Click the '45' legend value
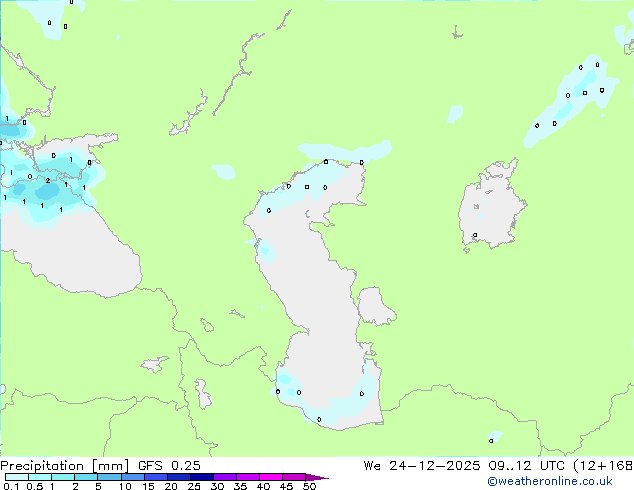The width and height of the screenshot is (634, 490). pyautogui.click(x=286, y=486)
